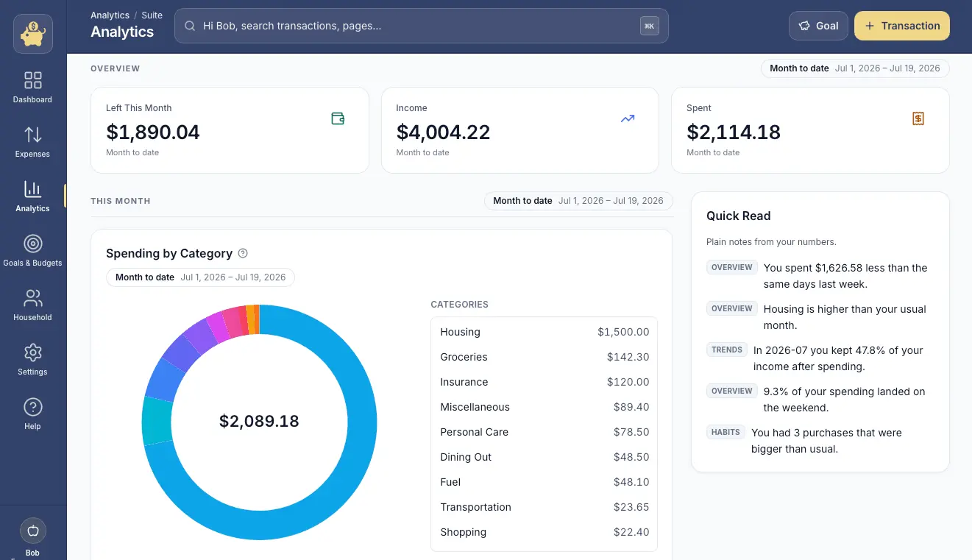Open Spending by Category help tooltip icon
The image size is (972, 560).
[x=243, y=253]
